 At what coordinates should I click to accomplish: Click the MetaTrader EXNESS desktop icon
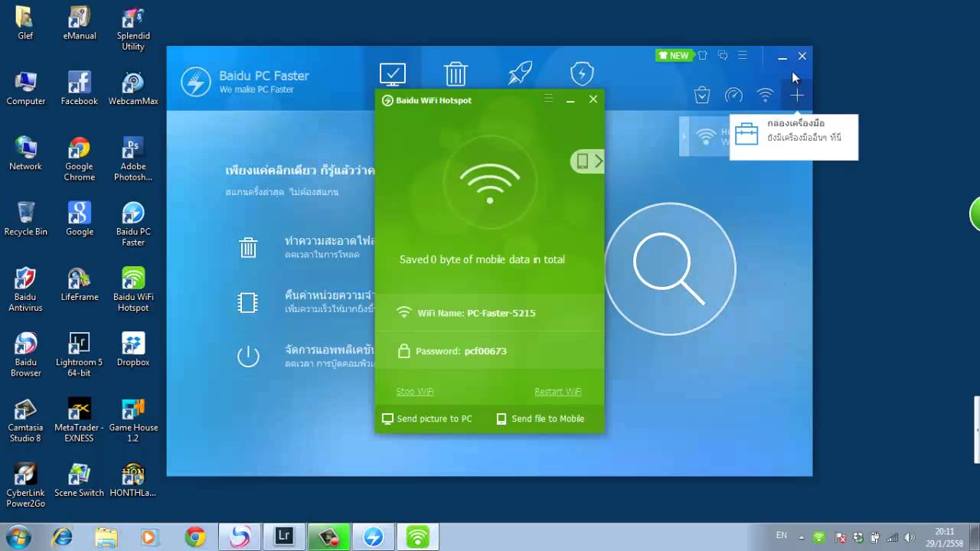pyautogui.click(x=79, y=420)
